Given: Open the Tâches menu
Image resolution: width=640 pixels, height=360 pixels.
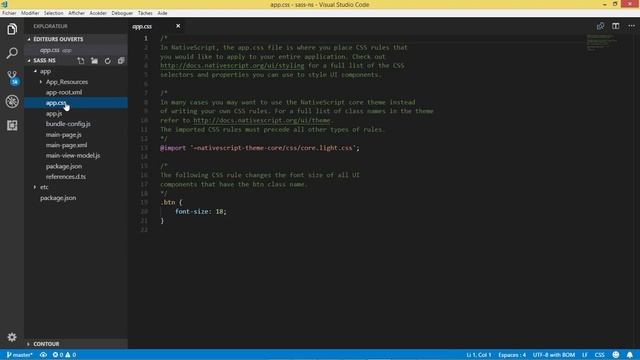Looking at the screenshot, I should [145, 13].
